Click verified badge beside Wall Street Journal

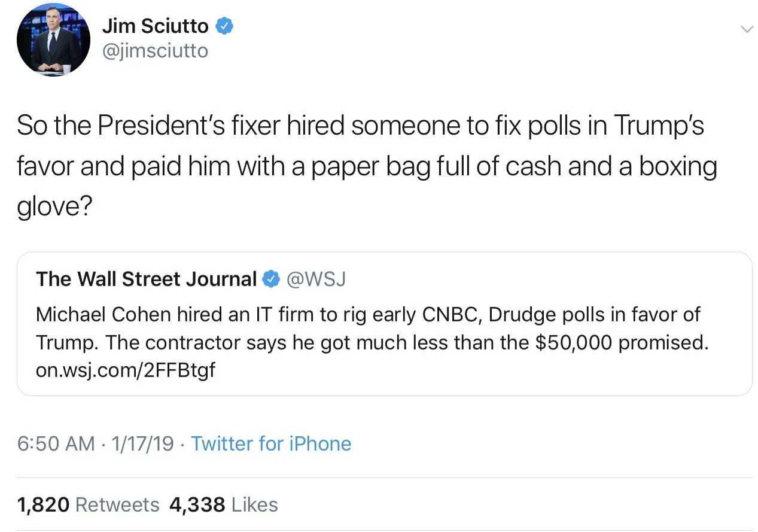point(272,279)
